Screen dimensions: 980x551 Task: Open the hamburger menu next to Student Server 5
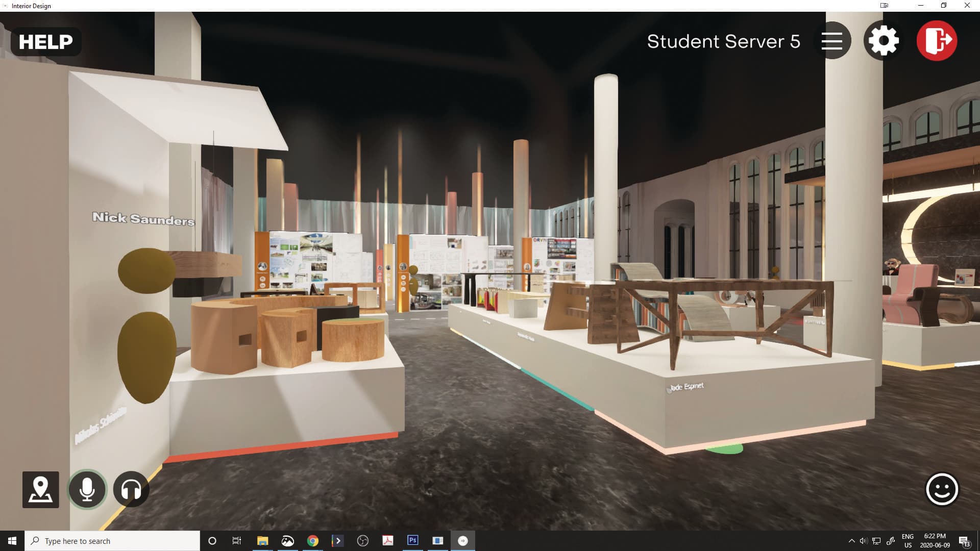pos(832,41)
